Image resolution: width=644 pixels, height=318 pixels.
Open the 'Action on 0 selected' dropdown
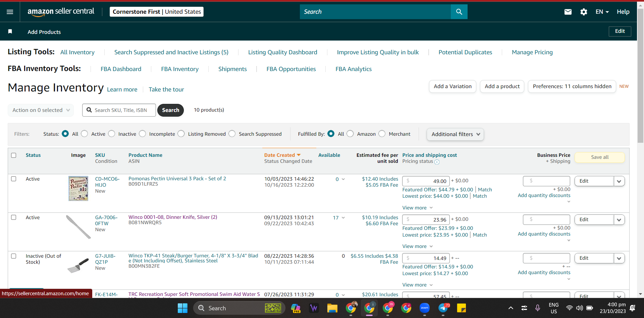41,110
